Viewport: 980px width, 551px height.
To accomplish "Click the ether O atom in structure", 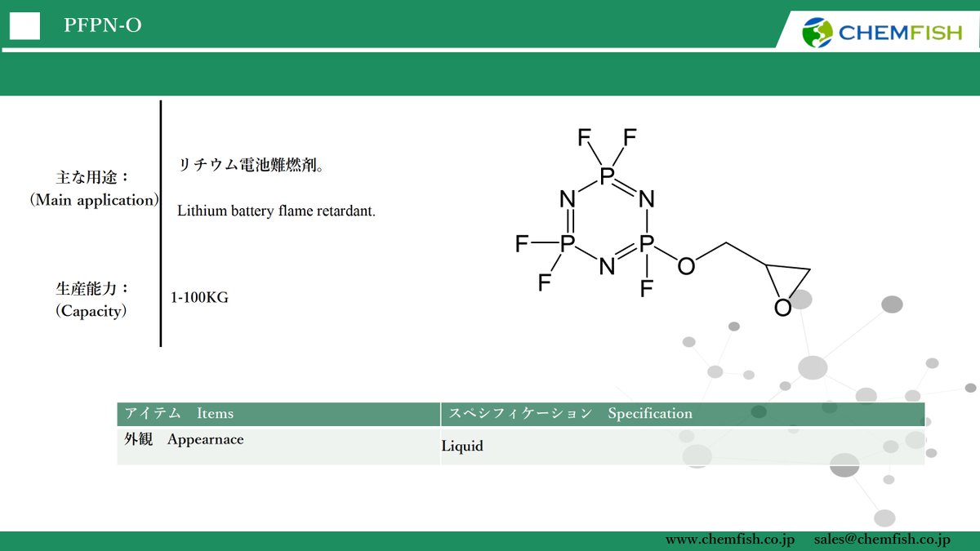I will pos(687,266).
